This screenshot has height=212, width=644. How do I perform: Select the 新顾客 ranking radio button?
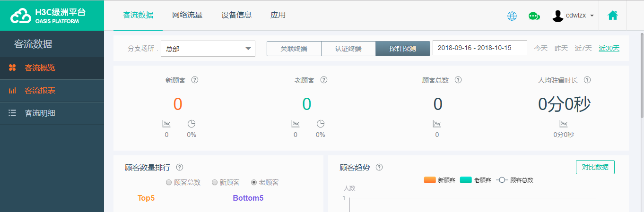pyautogui.click(x=215, y=182)
